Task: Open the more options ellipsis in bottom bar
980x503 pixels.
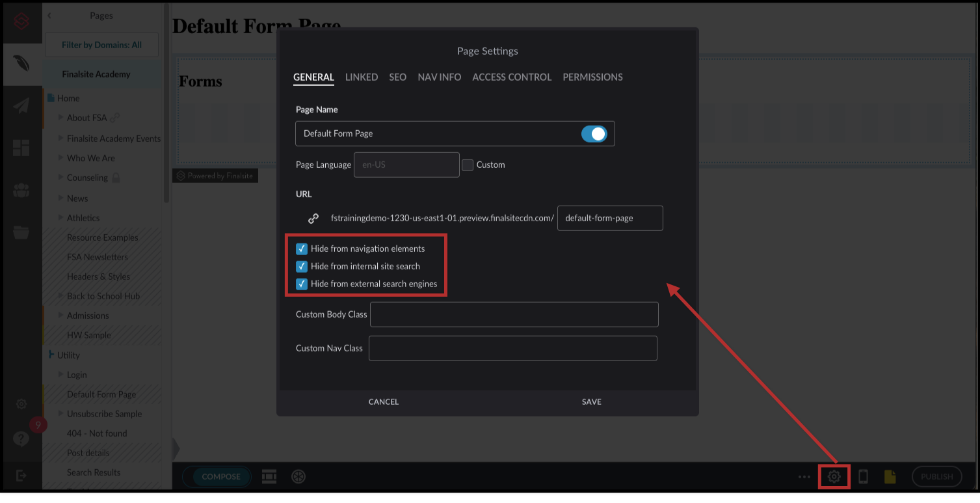Action: (804, 477)
